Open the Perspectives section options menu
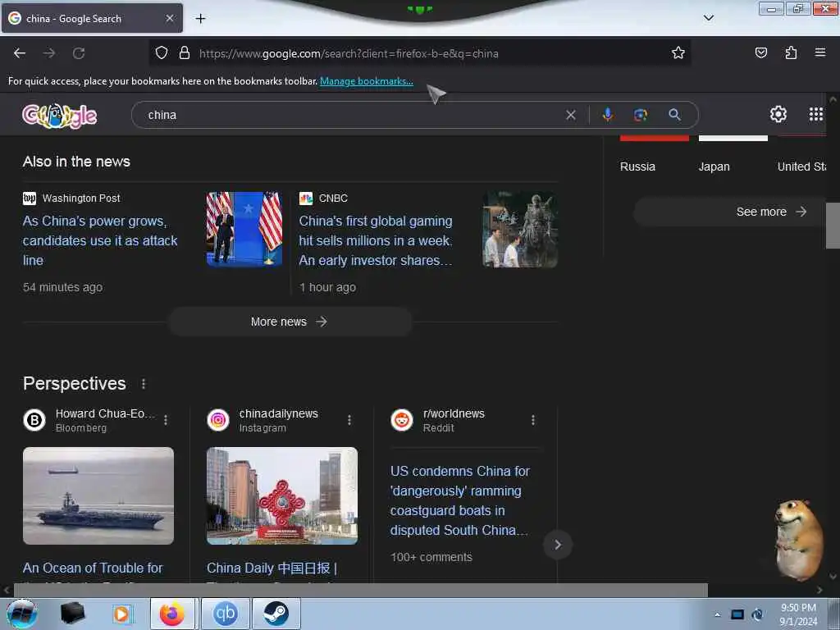This screenshot has height=630, width=840. click(143, 384)
